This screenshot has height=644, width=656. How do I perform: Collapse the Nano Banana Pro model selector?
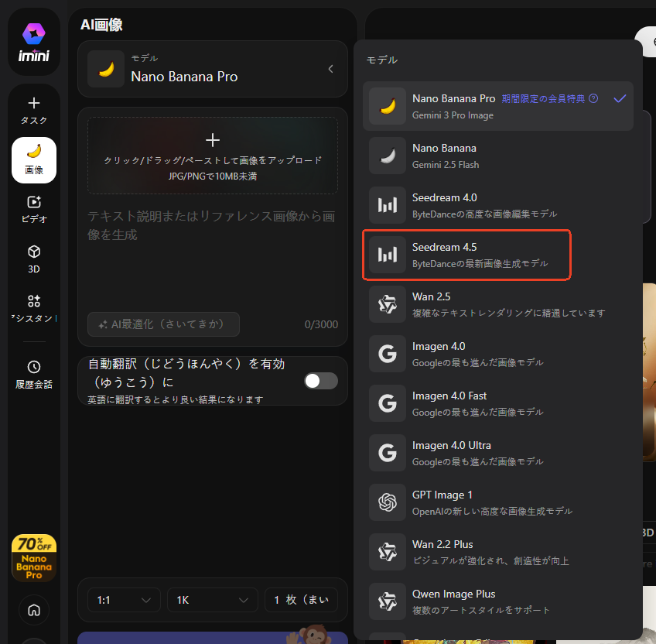coord(331,69)
